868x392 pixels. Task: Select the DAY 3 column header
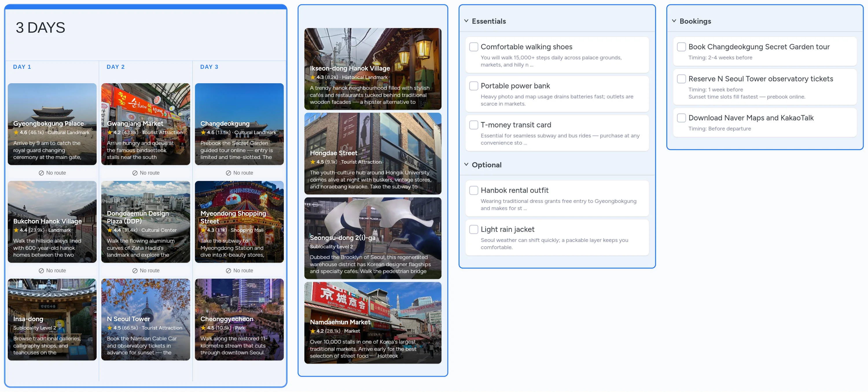(209, 66)
